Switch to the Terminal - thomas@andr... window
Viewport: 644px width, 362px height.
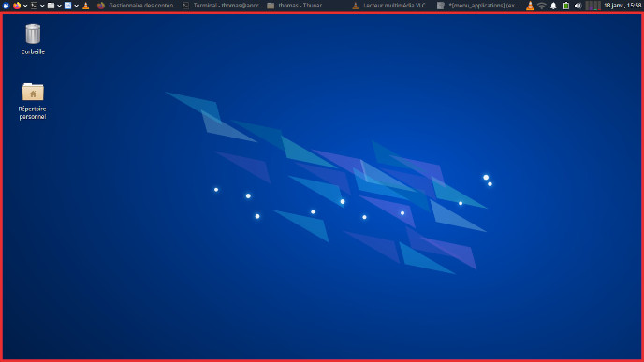(223, 6)
